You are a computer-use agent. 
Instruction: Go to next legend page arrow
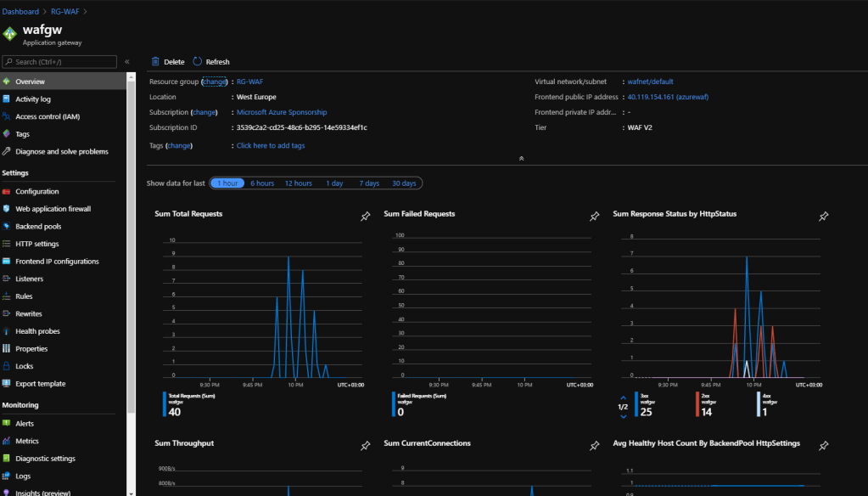tap(624, 416)
